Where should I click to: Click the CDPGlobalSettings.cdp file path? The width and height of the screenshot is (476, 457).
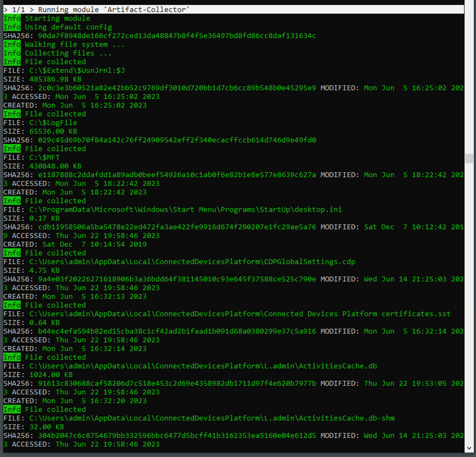pos(192,262)
